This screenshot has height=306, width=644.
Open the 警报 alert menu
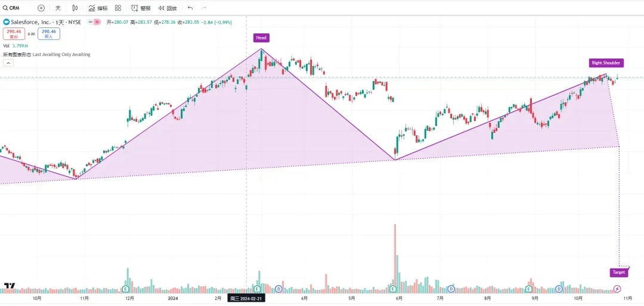[141, 8]
